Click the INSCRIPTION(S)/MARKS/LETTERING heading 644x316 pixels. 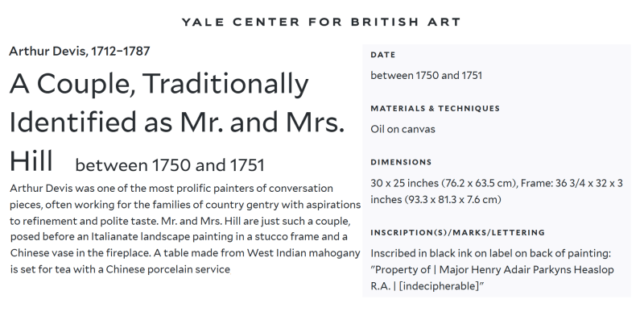coord(457,232)
